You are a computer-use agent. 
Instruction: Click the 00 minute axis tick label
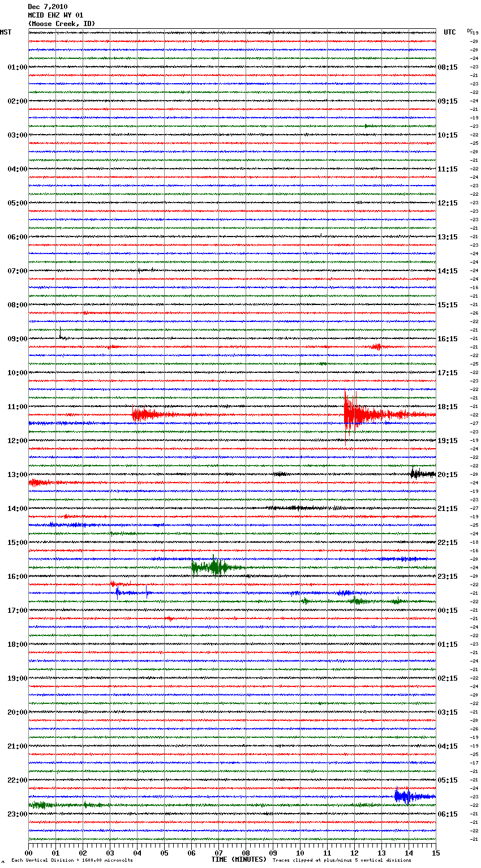click(29, 853)
